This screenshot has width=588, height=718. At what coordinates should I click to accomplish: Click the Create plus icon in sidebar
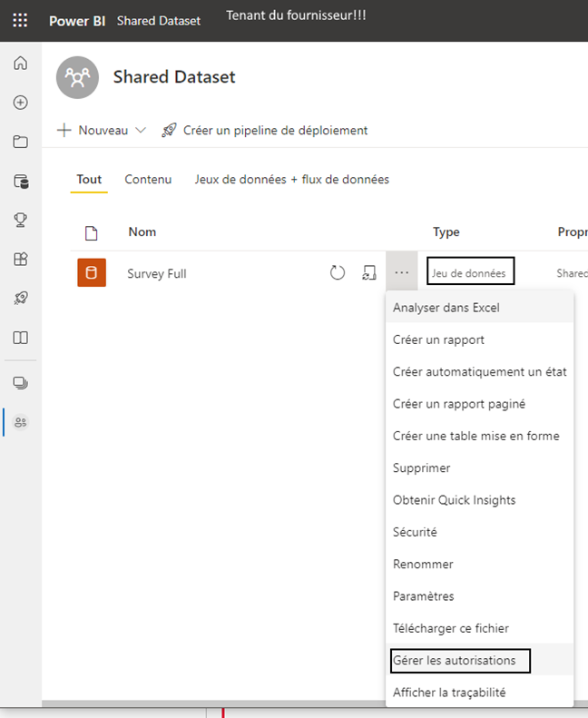point(20,102)
